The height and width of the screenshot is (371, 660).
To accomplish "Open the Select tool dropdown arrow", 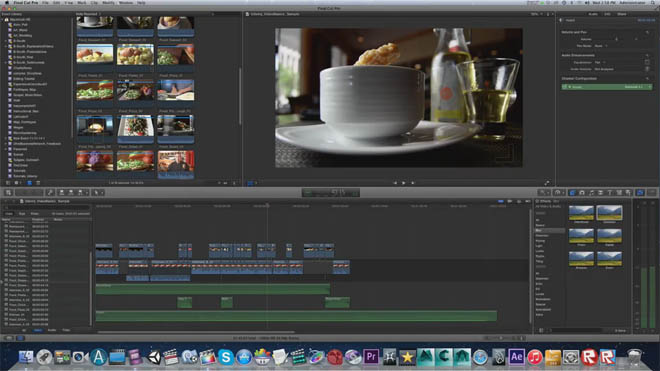I will click(102, 192).
